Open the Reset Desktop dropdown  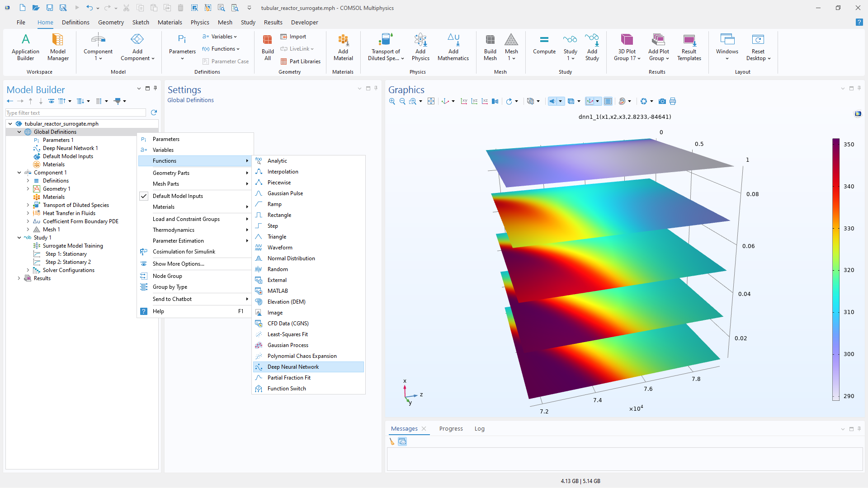click(x=758, y=47)
